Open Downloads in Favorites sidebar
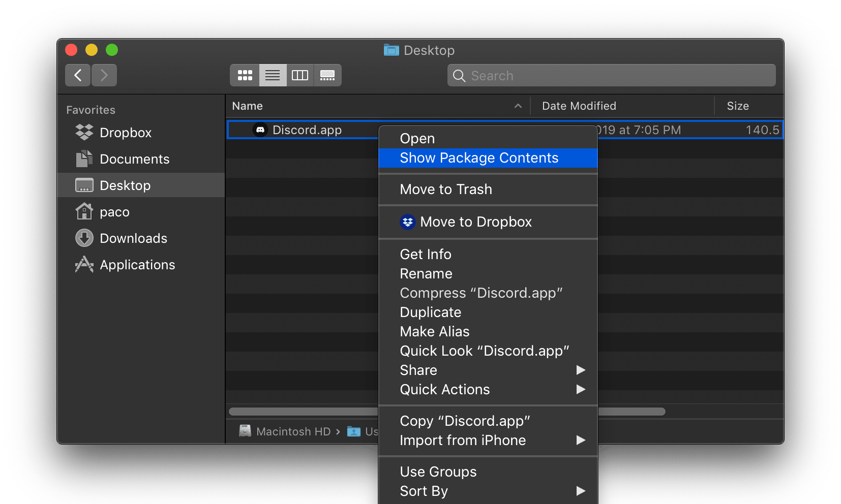This screenshot has width=841, height=504. click(141, 238)
